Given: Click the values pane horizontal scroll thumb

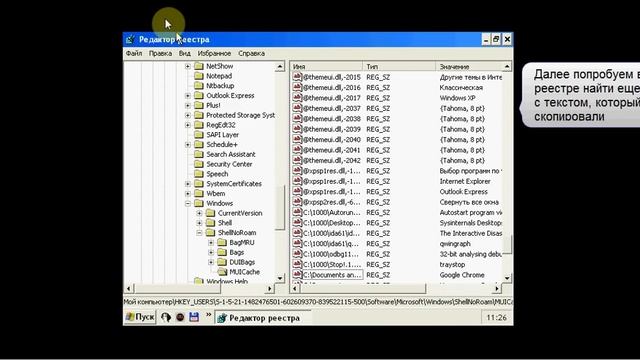Looking at the screenshot, I should click(x=362, y=289).
